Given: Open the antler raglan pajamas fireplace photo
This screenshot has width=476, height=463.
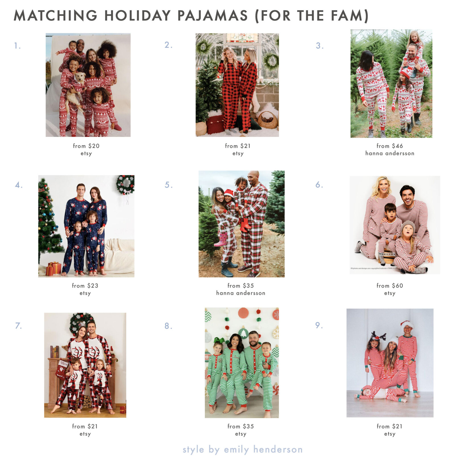Looking at the screenshot, I should [x=85, y=365].
